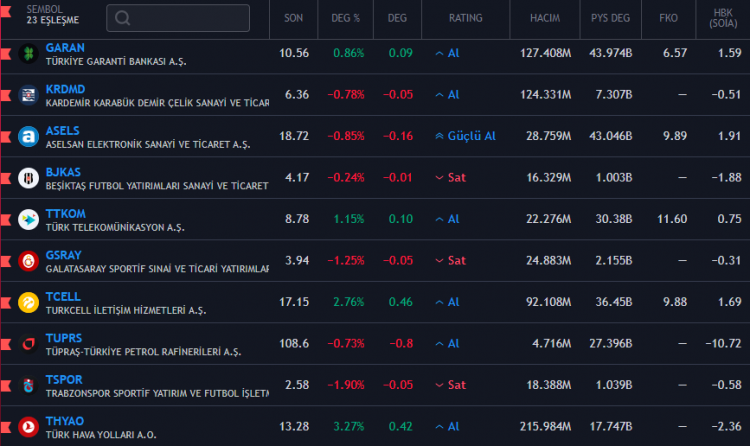Viewport: 750px width, 446px height.
Task: Click the search magnifier icon
Action: point(122,18)
